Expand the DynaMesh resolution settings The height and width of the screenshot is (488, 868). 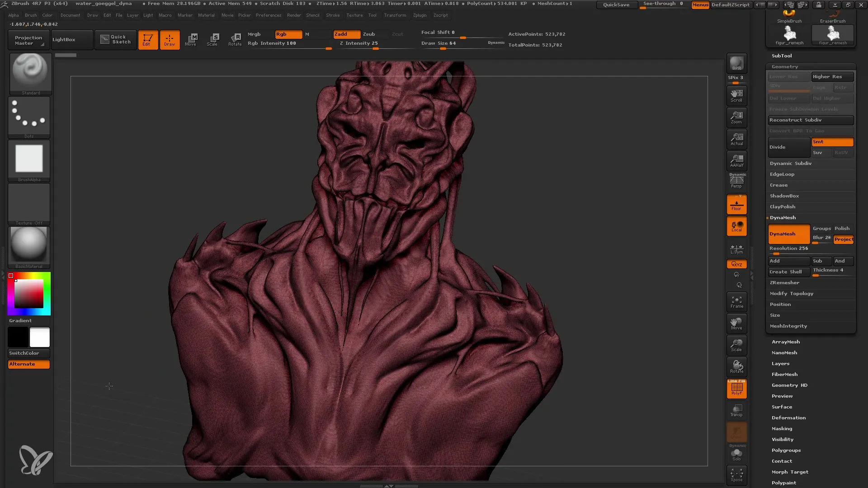point(790,248)
